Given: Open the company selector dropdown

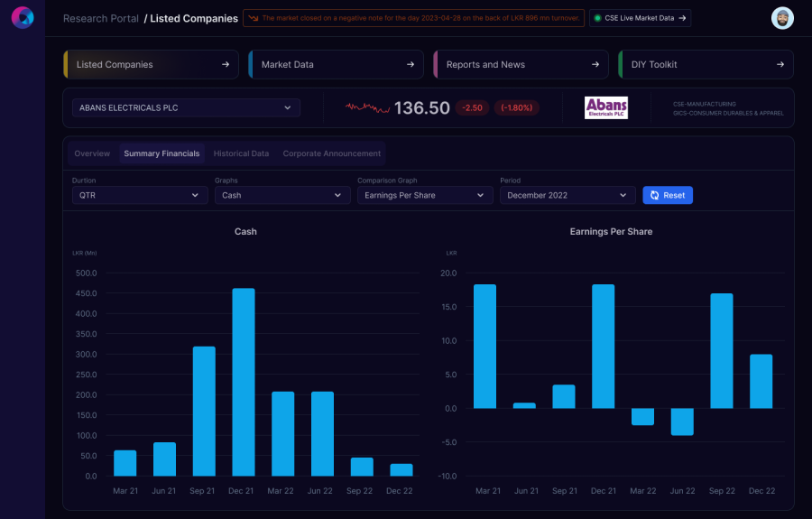Looking at the screenshot, I should pyautogui.click(x=186, y=107).
